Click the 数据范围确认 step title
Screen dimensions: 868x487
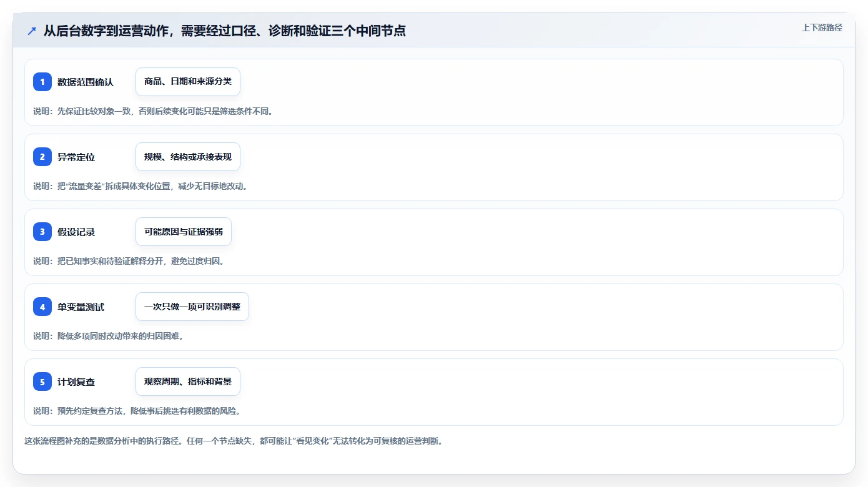coord(86,82)
